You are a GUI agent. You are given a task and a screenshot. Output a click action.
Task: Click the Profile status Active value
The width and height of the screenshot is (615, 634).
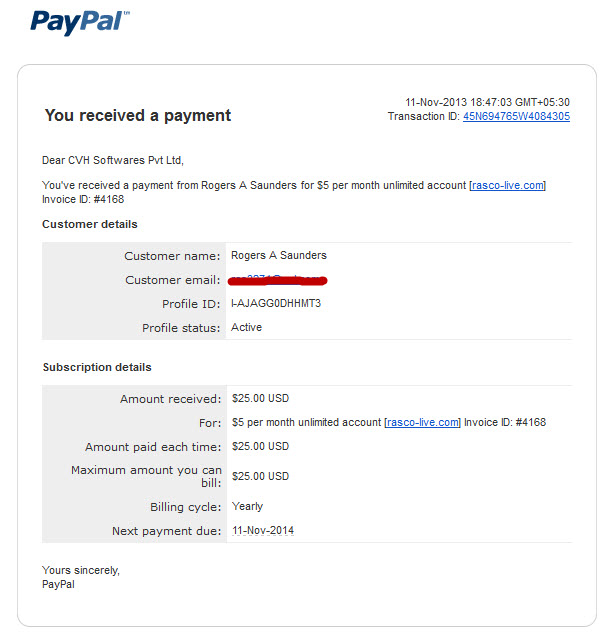pos(246,327)
